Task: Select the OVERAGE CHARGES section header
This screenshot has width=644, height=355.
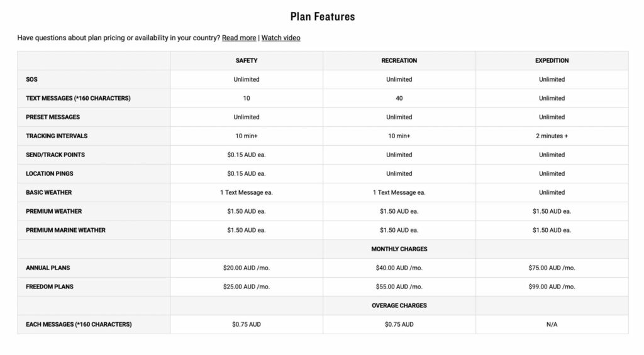Action: (399, 306)
